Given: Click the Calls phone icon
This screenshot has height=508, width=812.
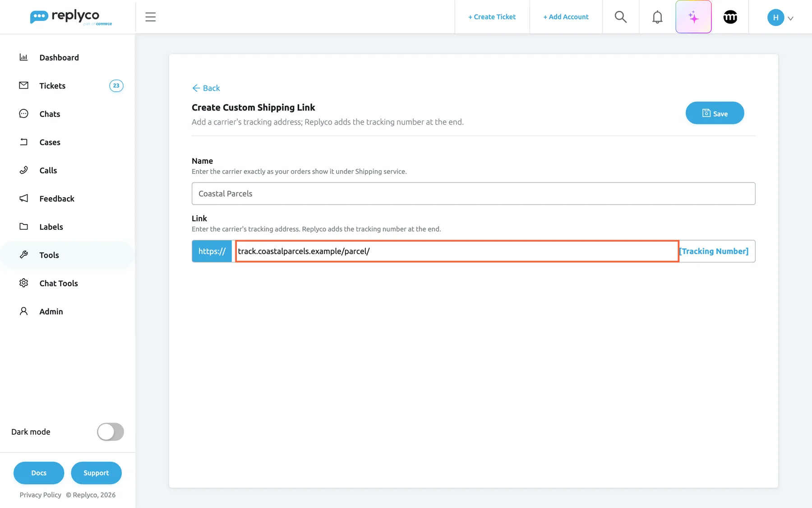Looking at the screenshot, I should (23, 170).
